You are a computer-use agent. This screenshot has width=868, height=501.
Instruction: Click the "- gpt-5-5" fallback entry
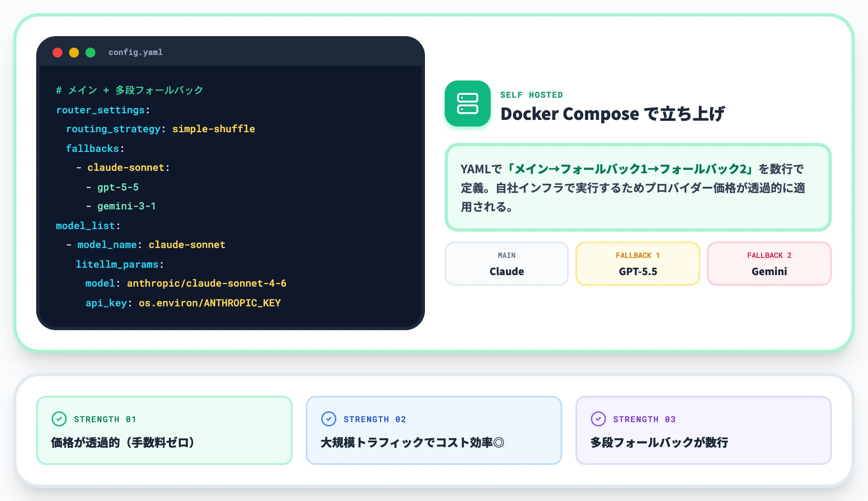tap(112, 187)
